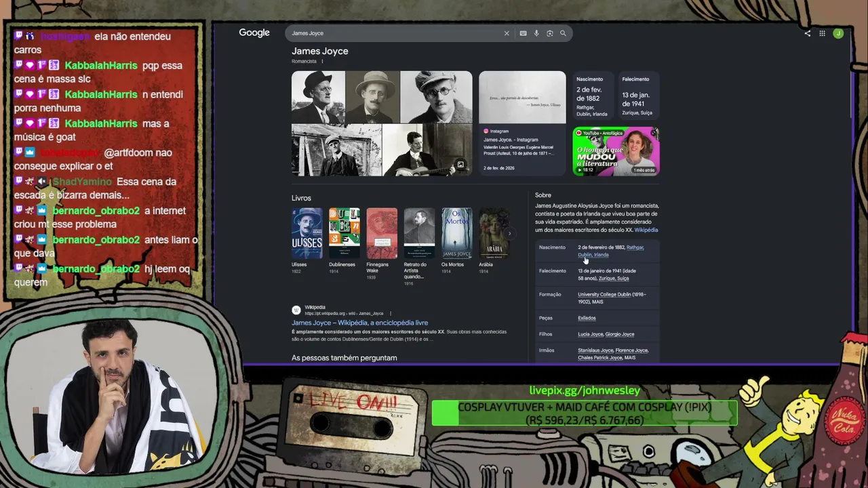Open the Google apps grid icon
Image resolution: width=868 pixels, height=488 pixels.
pyautogui.click(x=822, y=33)
